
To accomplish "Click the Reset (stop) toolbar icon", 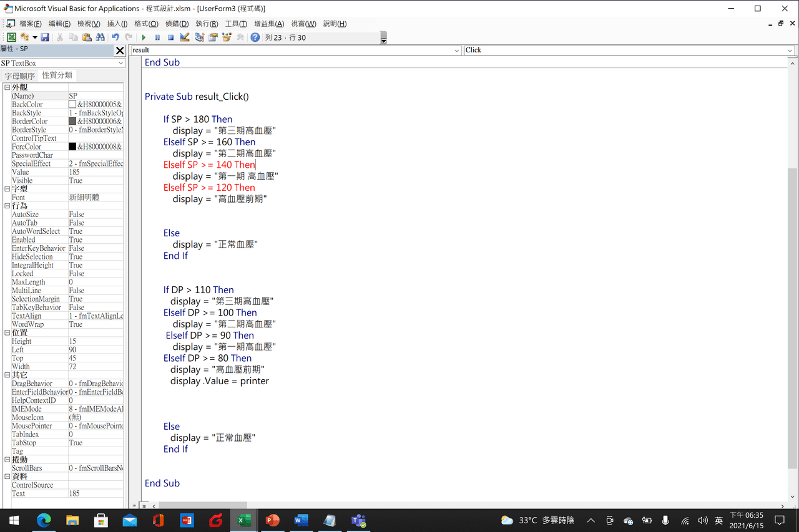I will (170, 37).
